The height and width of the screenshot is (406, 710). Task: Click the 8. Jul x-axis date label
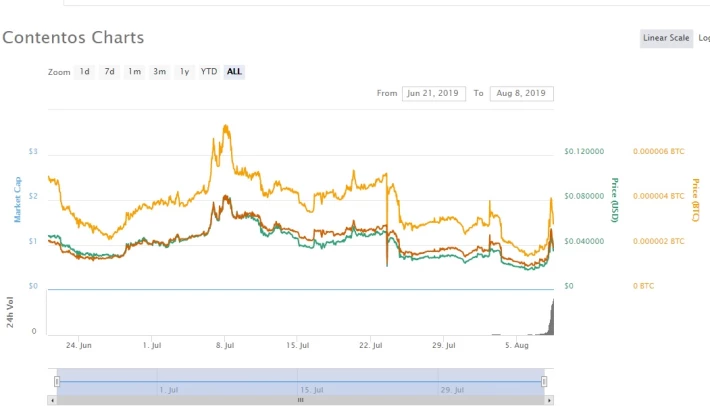click(x=225, y=345)
